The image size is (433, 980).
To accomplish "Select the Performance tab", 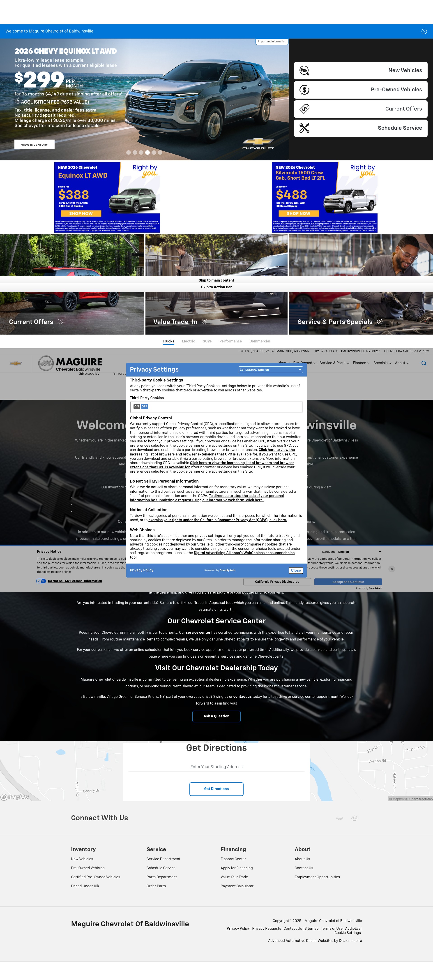I will pos(230,341).
